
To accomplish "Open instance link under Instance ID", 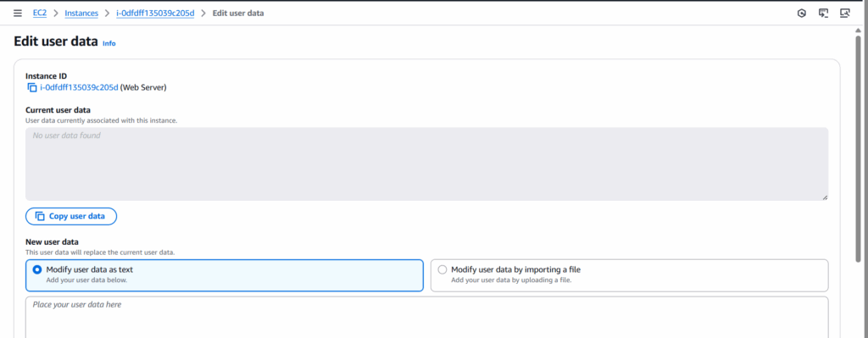I will tap(79, 87).
